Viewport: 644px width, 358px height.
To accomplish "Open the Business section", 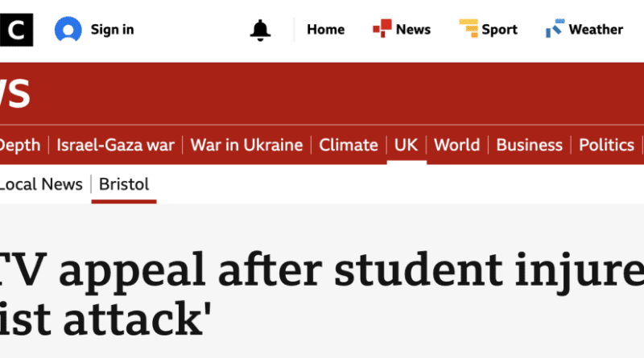I will click(x=529, y=145).
